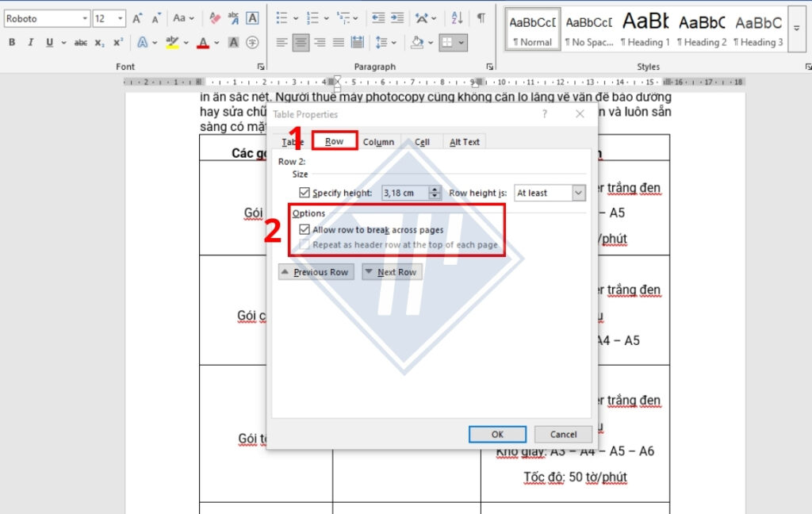Apply Superscript formatting
Screen dimensions: 812x514
[x=118, y=43]
